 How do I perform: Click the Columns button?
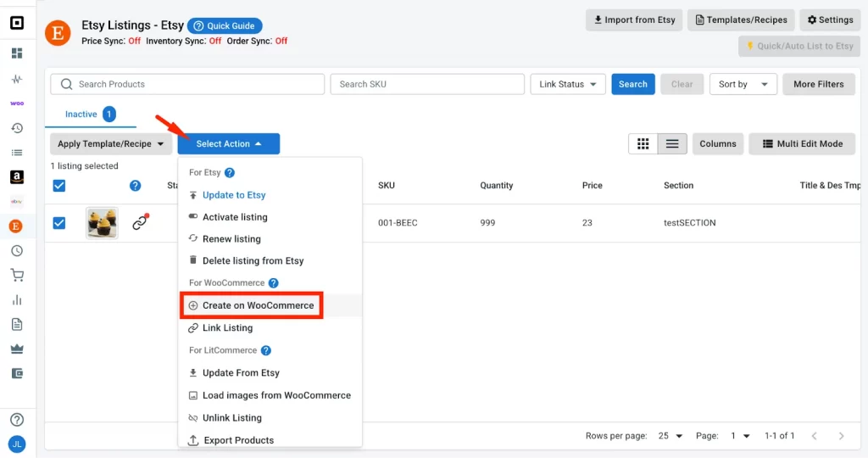pos(717,144)
